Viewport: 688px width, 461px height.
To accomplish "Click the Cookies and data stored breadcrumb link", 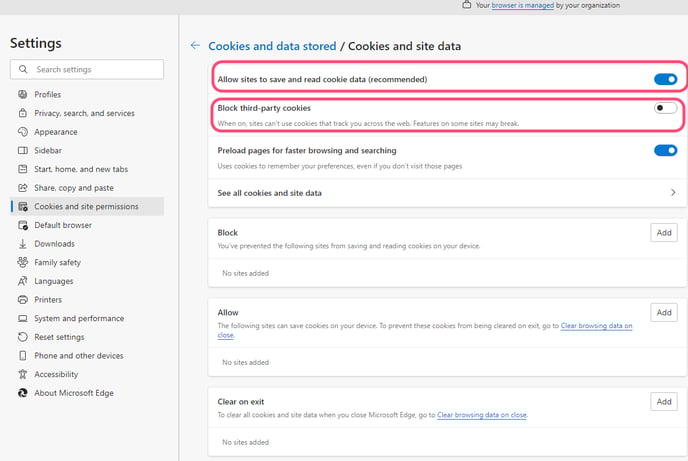I will point(272,46).
